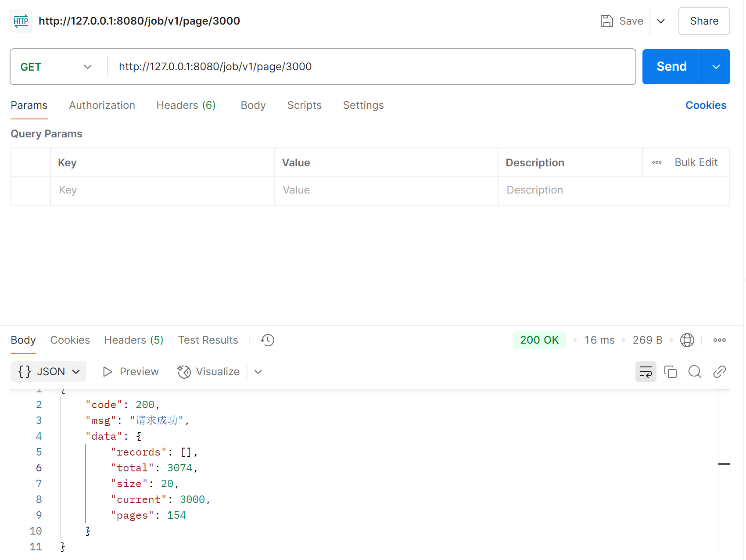Click the "records": [] line
Viewport: 746px width, 560px height.
coord(154,452)
